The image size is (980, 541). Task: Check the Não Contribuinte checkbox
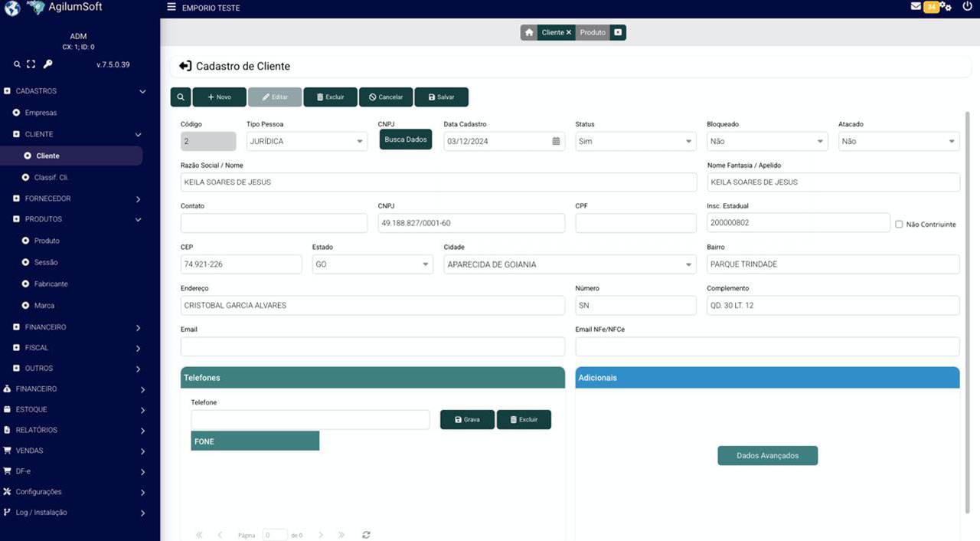[x=899, y=224]
